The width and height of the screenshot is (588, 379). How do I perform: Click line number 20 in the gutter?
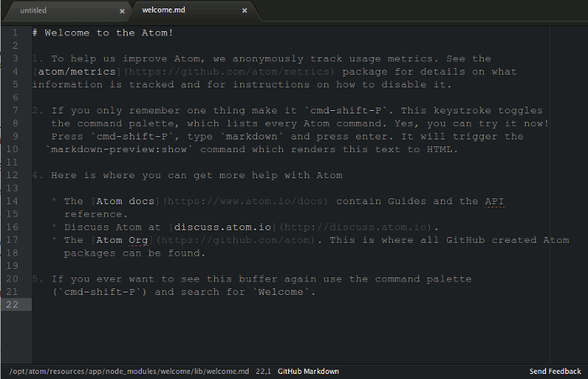click(12, 278)
